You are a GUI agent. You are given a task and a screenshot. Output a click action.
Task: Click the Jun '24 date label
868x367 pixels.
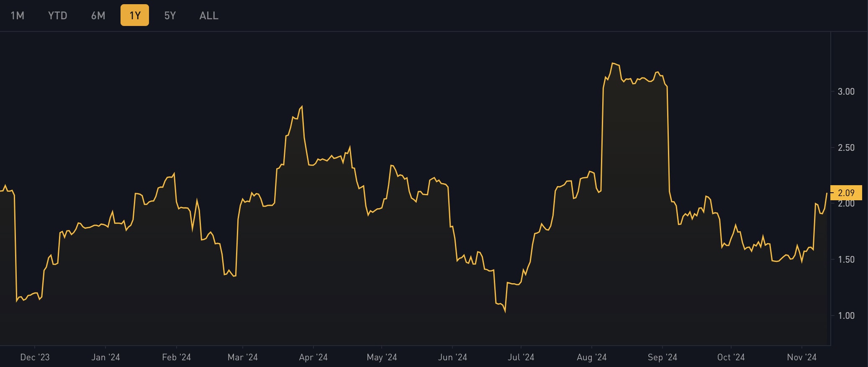[x=452, y=357]
